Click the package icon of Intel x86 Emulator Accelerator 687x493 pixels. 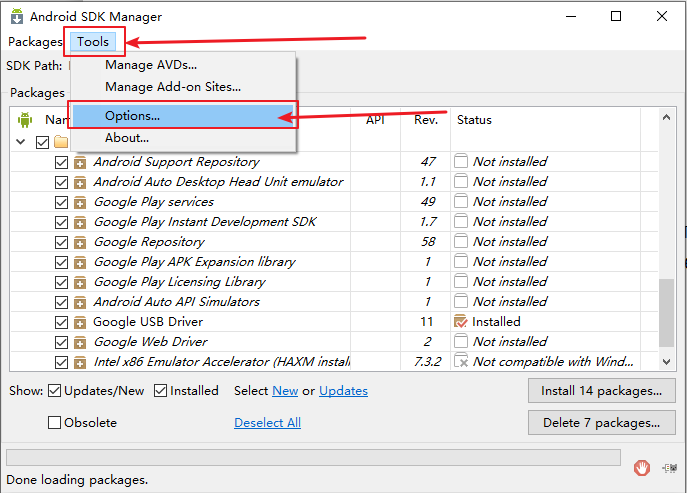tap(80, 362)
